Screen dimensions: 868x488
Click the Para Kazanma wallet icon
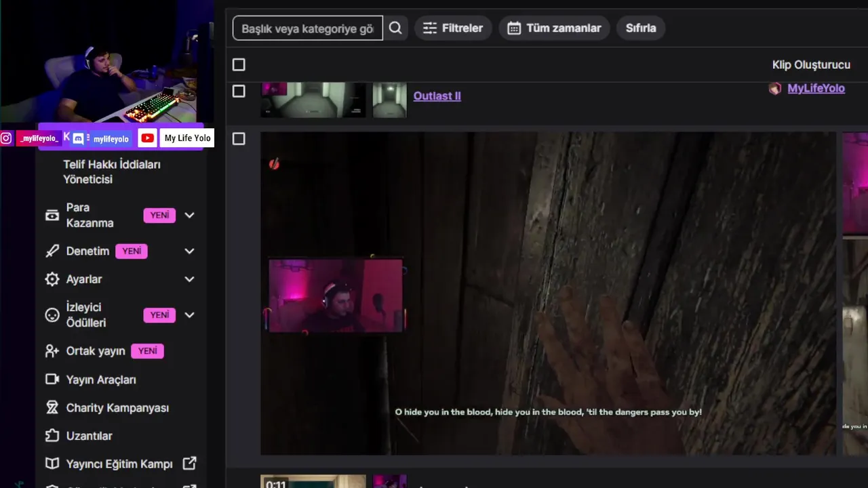tap(52, 215)
